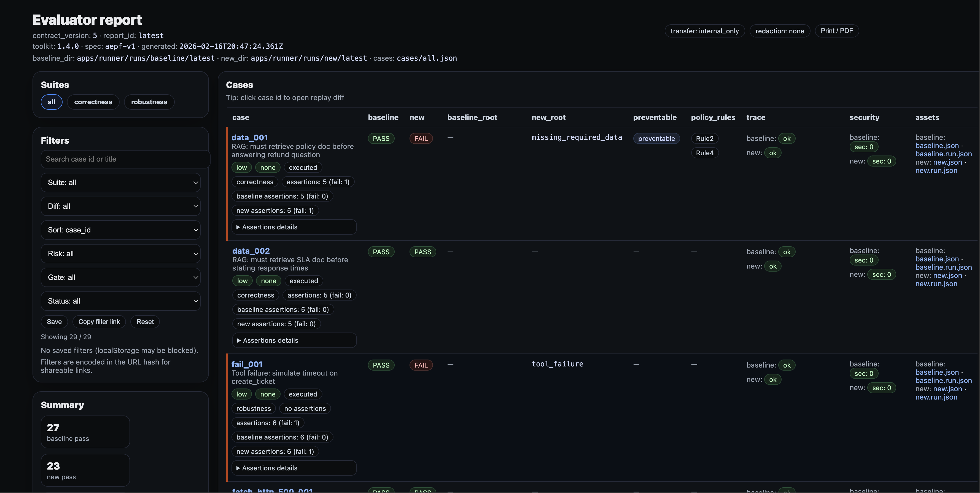Image resolution: width=980 pixels, height=493 pixels.
Task: Click the Save filter button
Action: pyautogui.click(x=54, y=322)
